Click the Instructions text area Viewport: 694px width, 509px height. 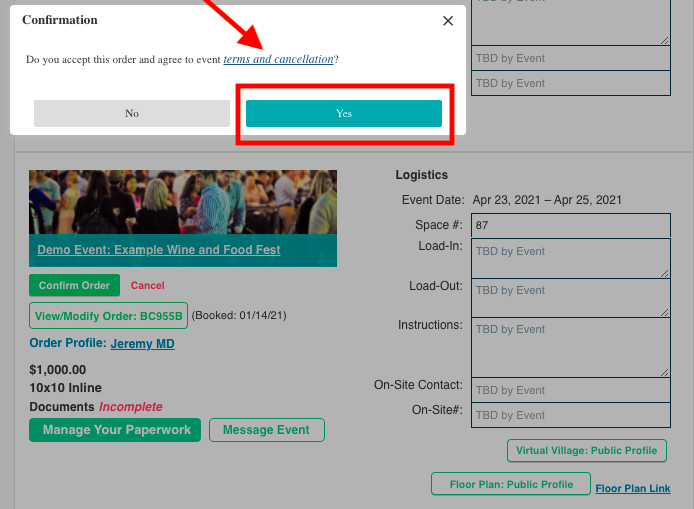[571, 347]
